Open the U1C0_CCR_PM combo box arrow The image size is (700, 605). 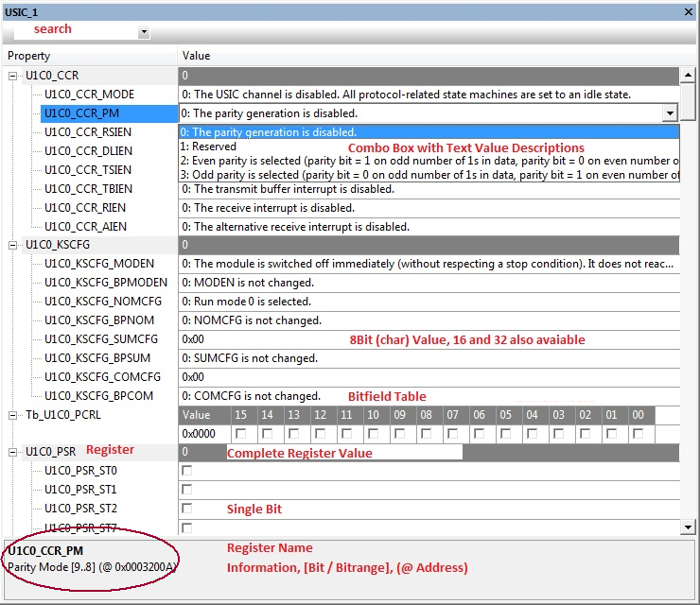(670, 113)
